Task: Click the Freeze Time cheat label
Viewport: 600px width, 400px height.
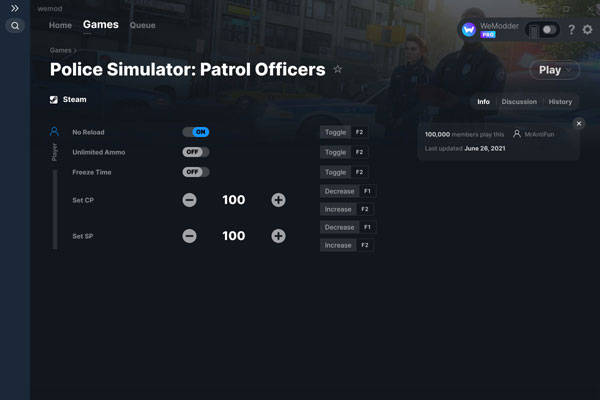Action: click(x=92, y=172)
